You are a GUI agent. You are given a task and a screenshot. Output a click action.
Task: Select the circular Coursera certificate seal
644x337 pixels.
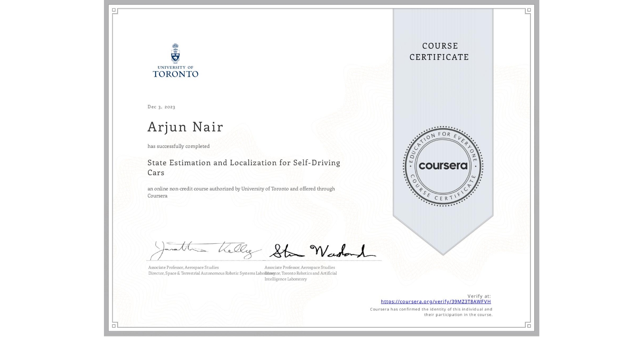pyautogui.click(x=443, y=166)
